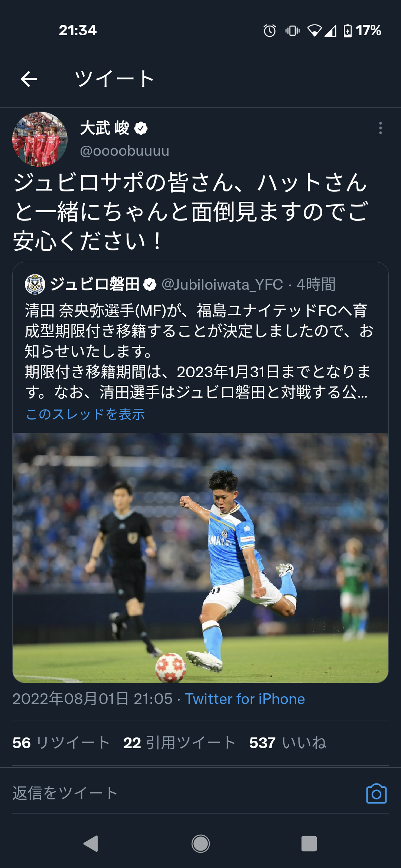Tap the back arrow beside ツイート

[x=29, y=79]
